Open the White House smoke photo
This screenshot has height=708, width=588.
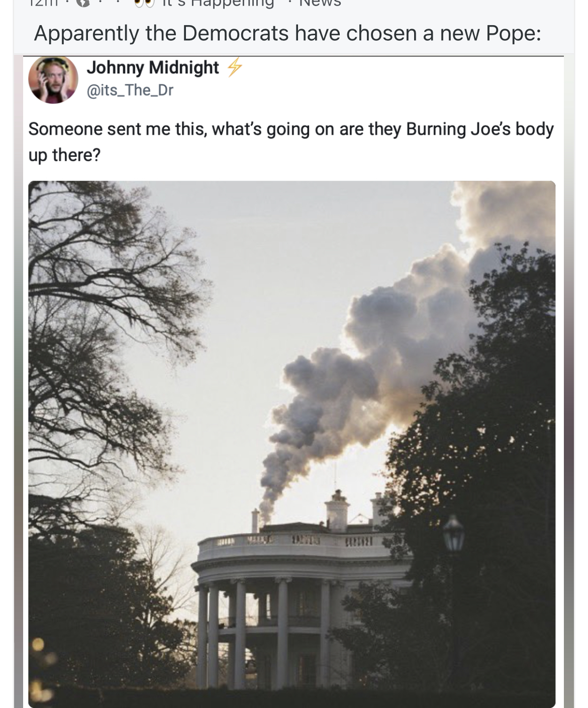[291, 442]
